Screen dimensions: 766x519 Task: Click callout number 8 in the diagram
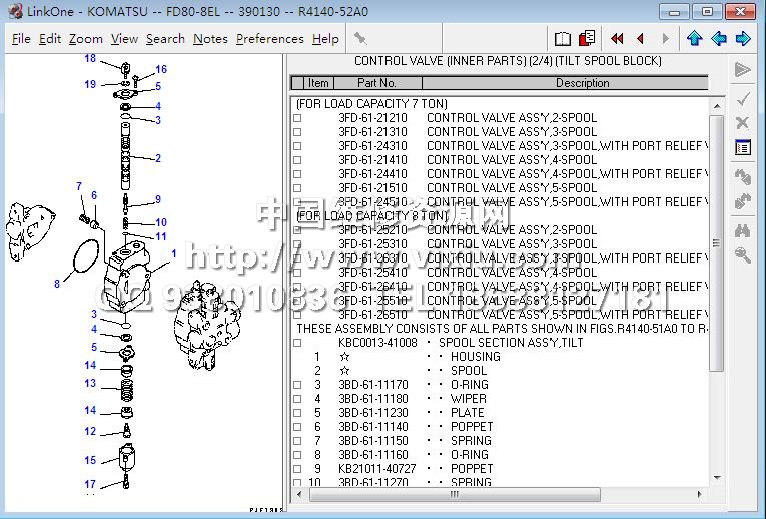coord(57,284)
